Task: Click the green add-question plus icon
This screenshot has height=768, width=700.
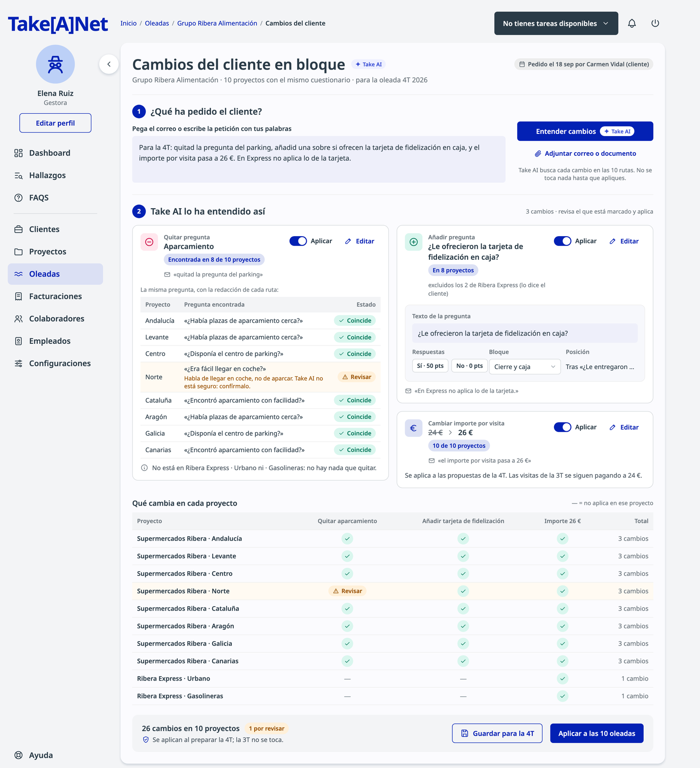Action: (x=413, y=242)
